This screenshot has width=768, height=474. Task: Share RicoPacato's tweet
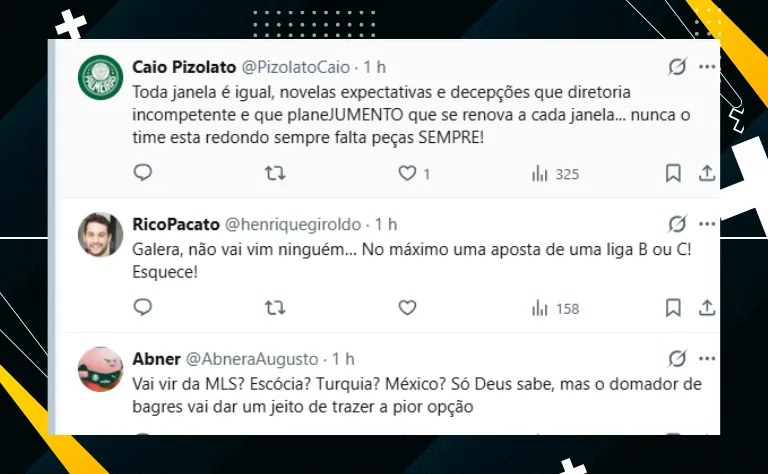[707, 308]
